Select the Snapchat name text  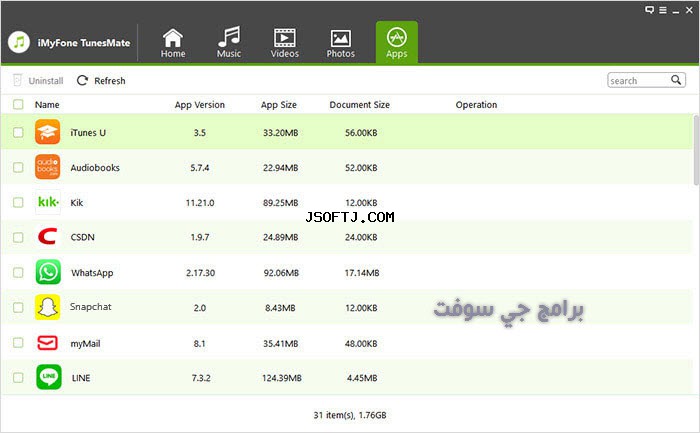(91, 307)
